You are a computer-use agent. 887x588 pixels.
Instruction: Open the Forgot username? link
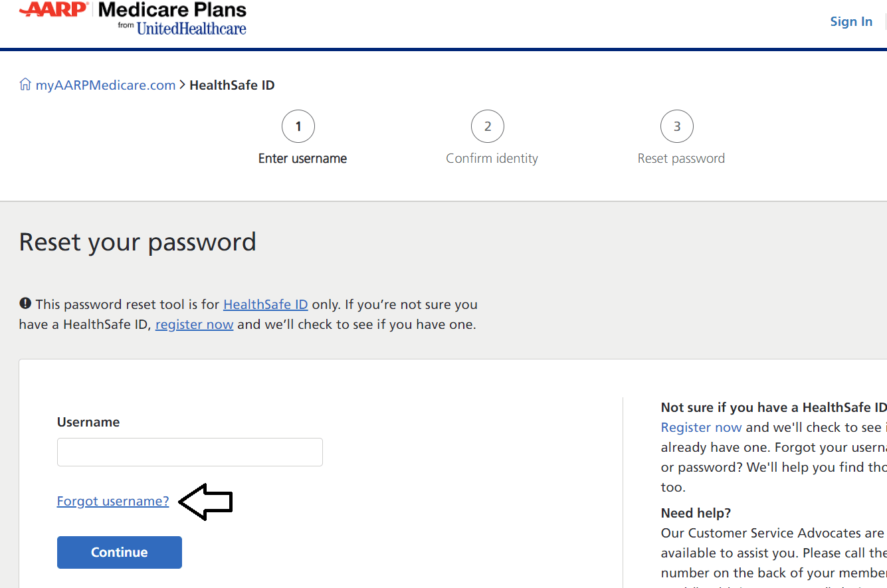tap(113, 501)
